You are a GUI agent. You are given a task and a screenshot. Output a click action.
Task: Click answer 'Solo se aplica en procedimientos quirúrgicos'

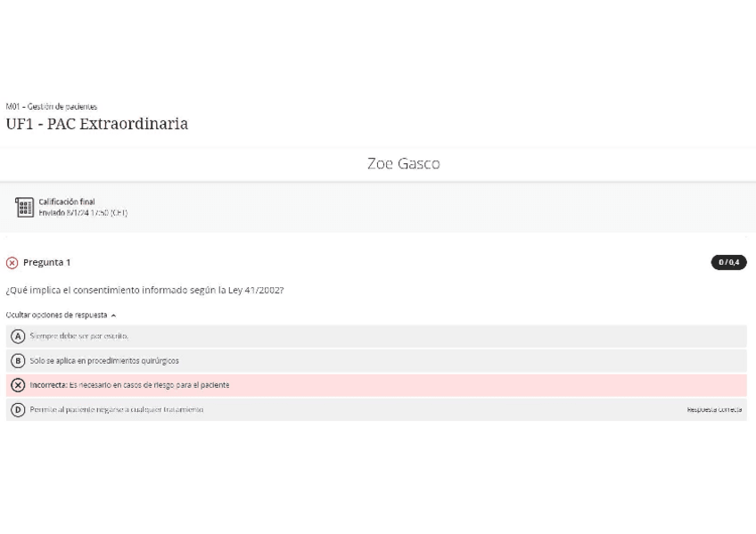104,361
